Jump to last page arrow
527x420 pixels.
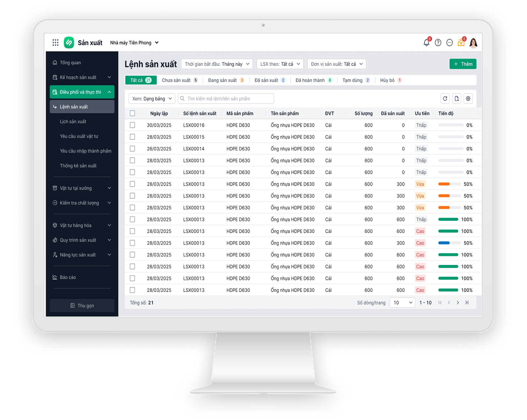pyautogui.click(x=467, y=303)
